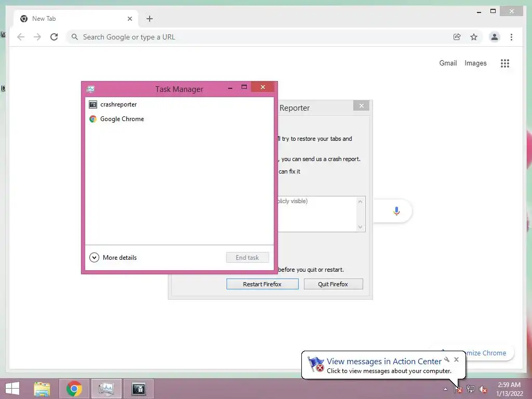Click the comment box scroll up arrow
532x399 pixels.
coord(360,202)
